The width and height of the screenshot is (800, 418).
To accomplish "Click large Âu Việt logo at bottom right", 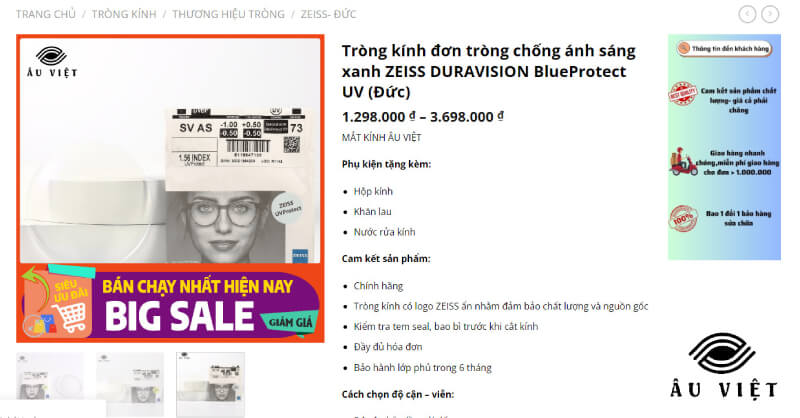I will click(723, 365).
